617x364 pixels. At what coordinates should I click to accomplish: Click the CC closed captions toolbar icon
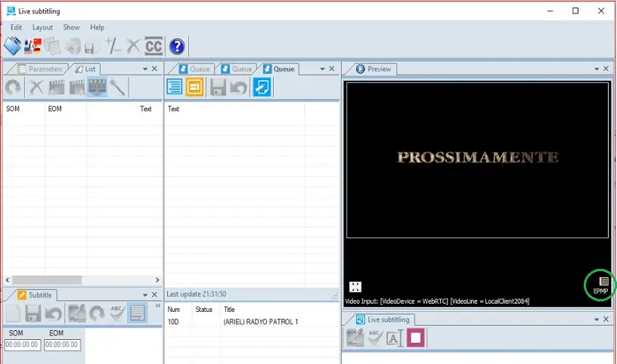click(x=154, y=46)
